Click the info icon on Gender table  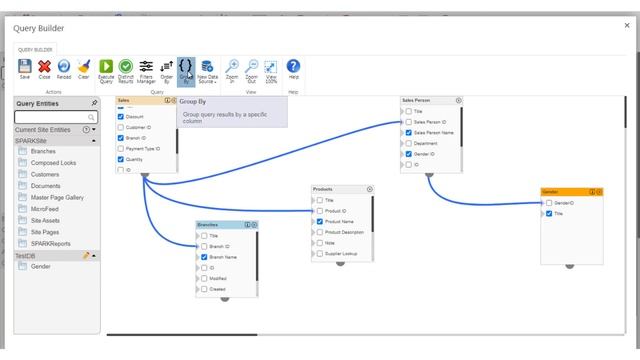pos(592,192)
